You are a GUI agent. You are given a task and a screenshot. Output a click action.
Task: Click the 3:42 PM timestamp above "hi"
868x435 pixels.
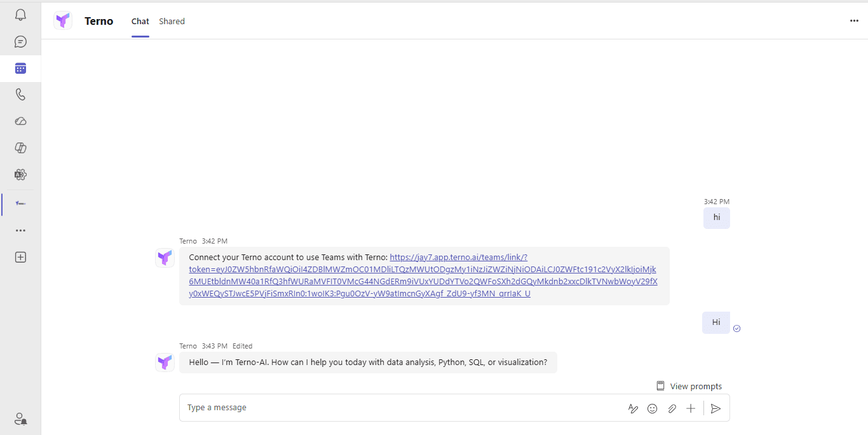tap(717, 202)
